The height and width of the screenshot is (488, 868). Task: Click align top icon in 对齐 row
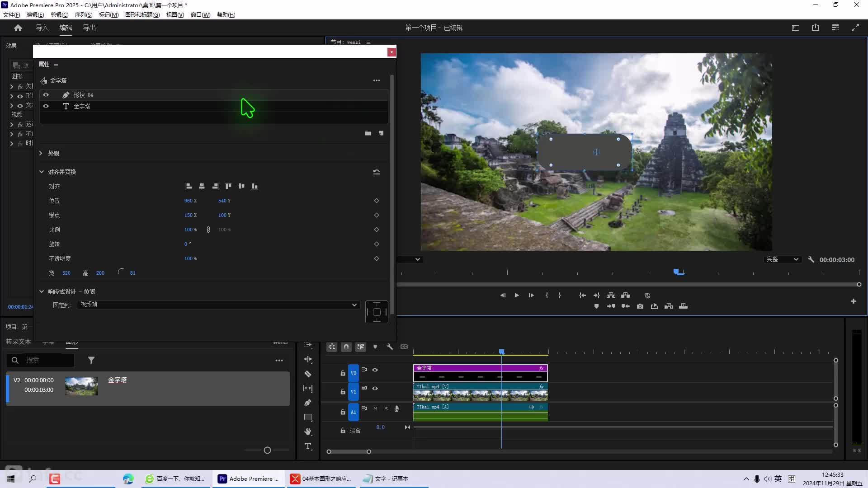tap(228, 186)
